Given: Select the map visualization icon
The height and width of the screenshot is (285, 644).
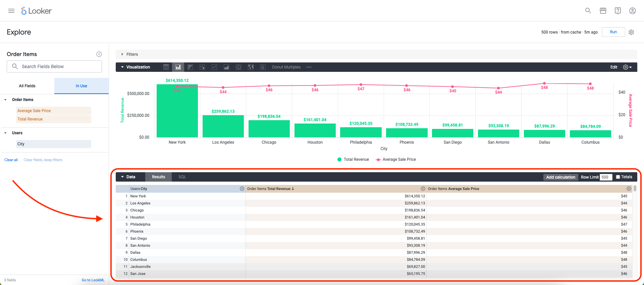Looking at the screenshot, I should [x=251, y=67].
